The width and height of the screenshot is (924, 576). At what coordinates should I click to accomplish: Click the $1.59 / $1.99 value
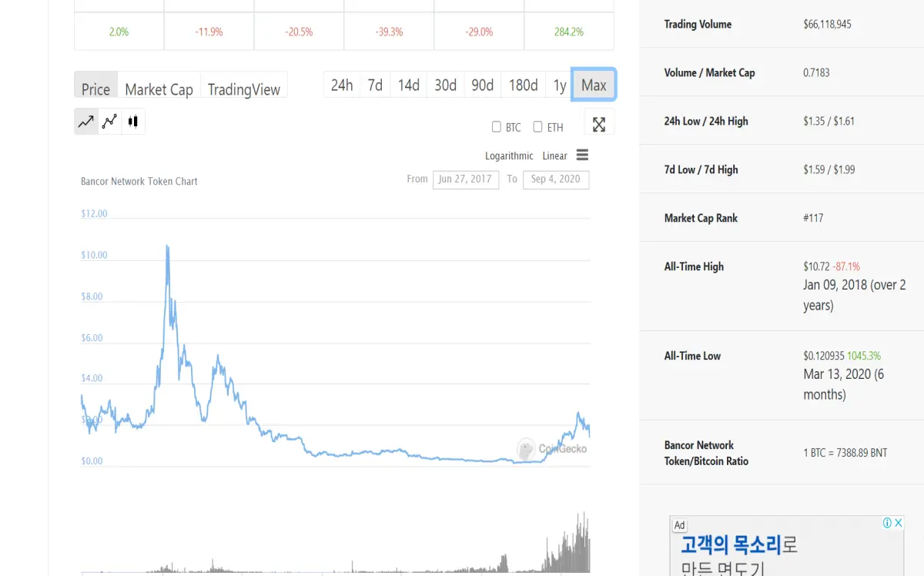click(x=829, y=170)
